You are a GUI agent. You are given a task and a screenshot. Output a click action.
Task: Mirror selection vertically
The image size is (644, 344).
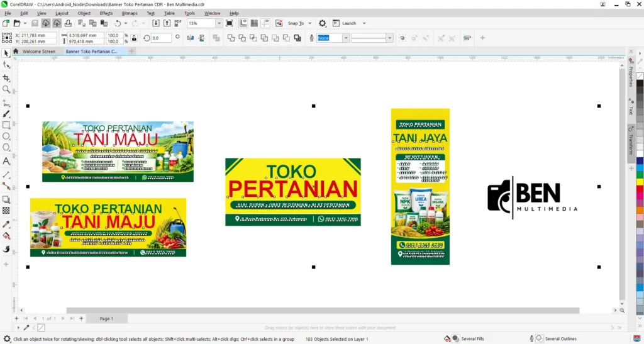coord(202,38)
